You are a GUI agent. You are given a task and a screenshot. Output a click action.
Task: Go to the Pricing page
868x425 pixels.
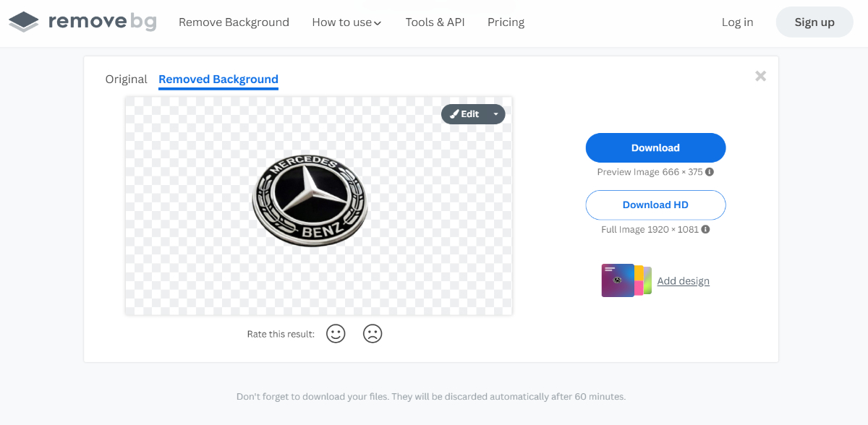506,22
